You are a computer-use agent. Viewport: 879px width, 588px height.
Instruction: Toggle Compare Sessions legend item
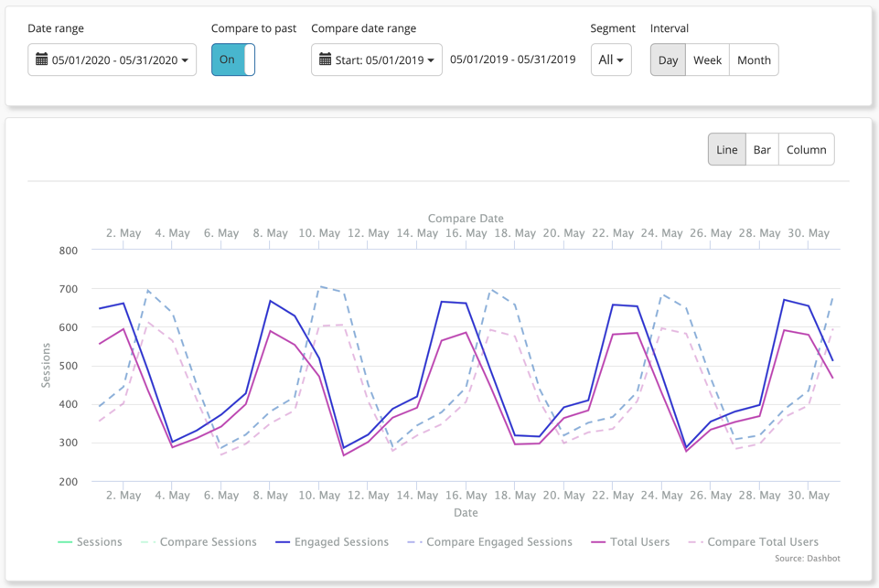[199, 542]
